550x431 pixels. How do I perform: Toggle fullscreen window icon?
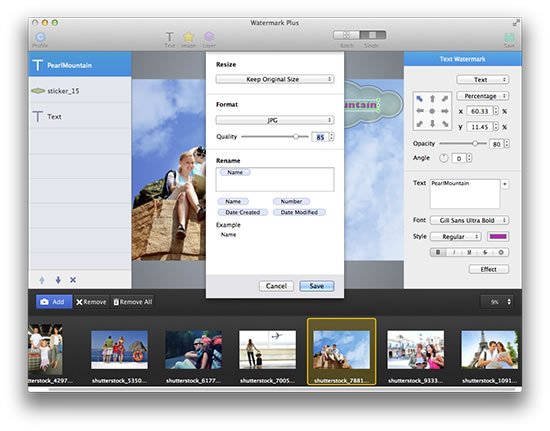(516, 23)
